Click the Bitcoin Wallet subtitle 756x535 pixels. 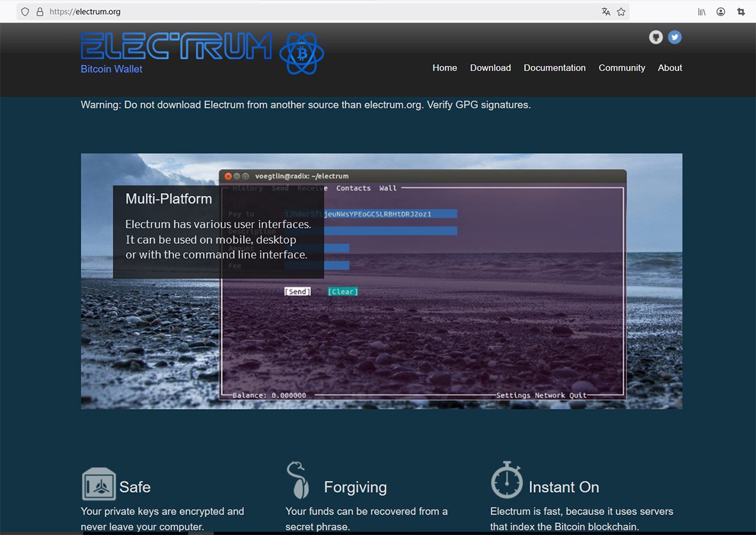111,69
